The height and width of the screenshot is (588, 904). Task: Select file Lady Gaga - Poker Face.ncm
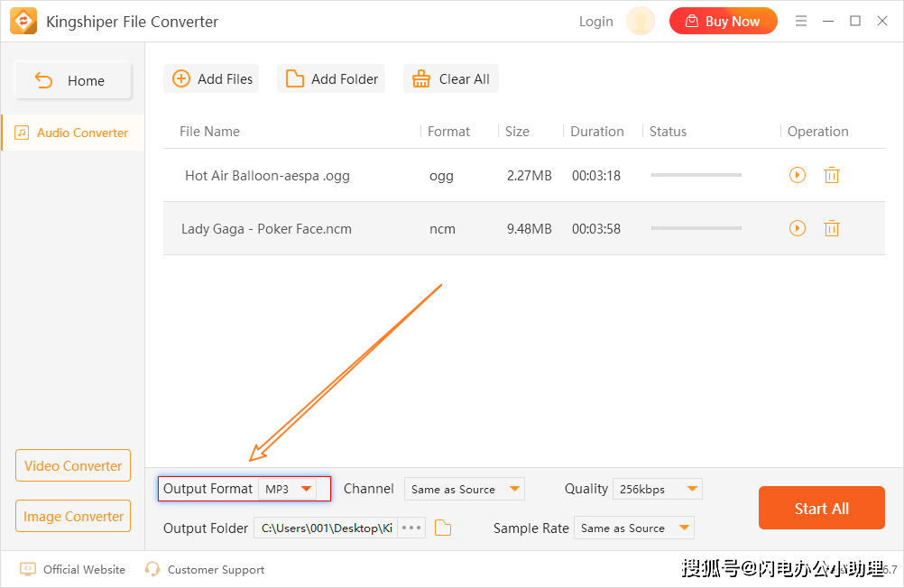(266, 229)
